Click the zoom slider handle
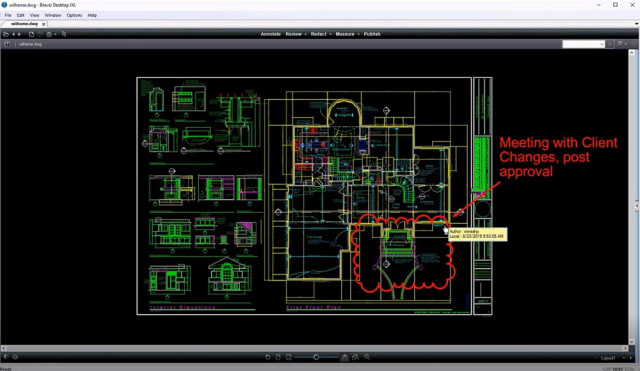The height and width of the screenshot is (371, 640). (x=316, y=357)
